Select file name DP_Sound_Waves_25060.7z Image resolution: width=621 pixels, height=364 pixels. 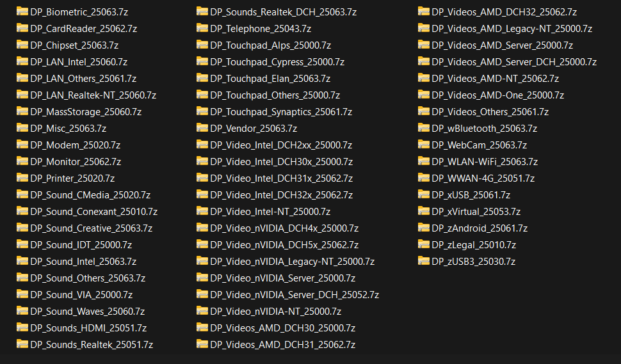pos(88,312)
